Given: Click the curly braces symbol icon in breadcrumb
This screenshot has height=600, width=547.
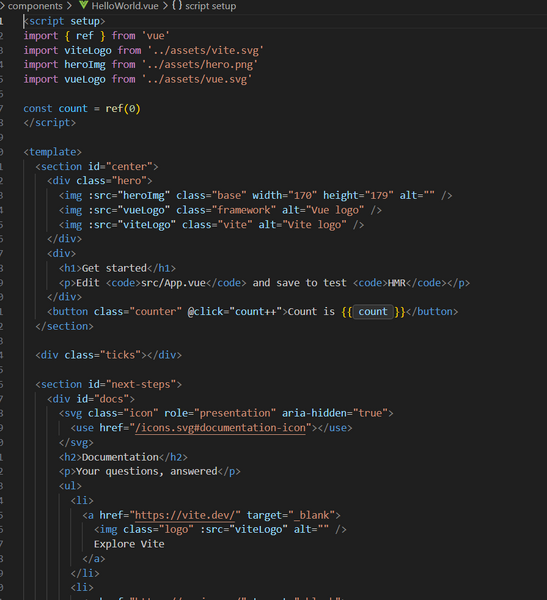Looking at the screenshot, I should pyautogui.click(x=177, y=5).
